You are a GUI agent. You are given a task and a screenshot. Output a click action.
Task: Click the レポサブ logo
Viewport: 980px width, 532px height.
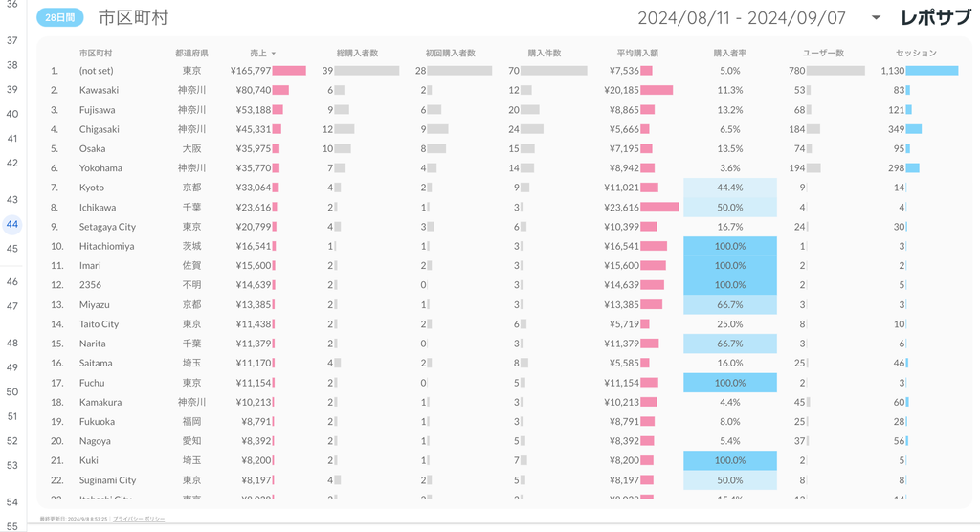tap(935, 17)
